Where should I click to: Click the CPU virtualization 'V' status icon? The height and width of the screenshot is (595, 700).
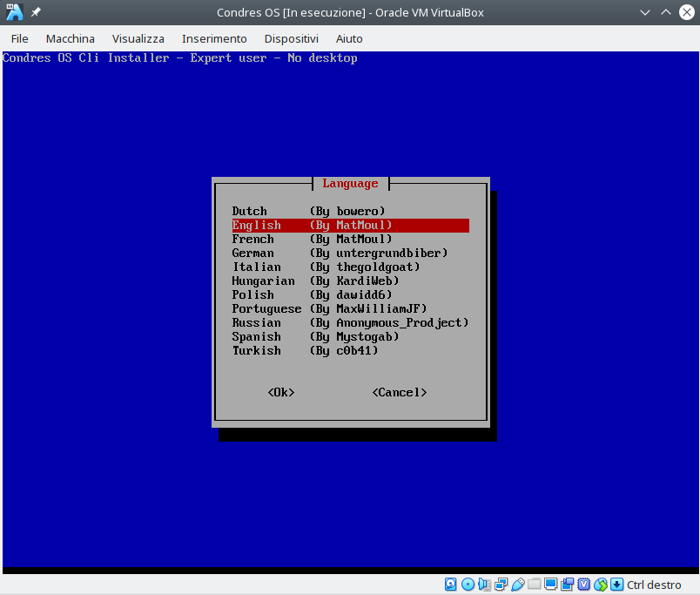[x=584, y=585]
